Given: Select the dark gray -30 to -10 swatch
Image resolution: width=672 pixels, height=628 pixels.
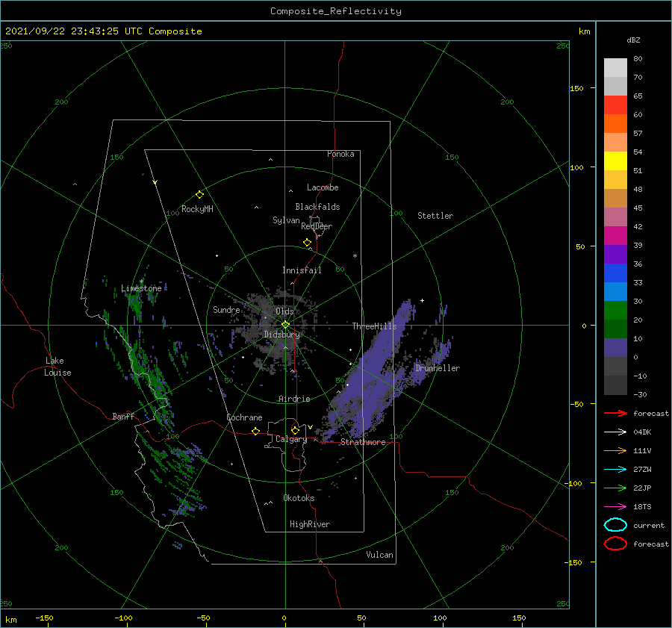Looking at the screenshot, I should 615,385.
